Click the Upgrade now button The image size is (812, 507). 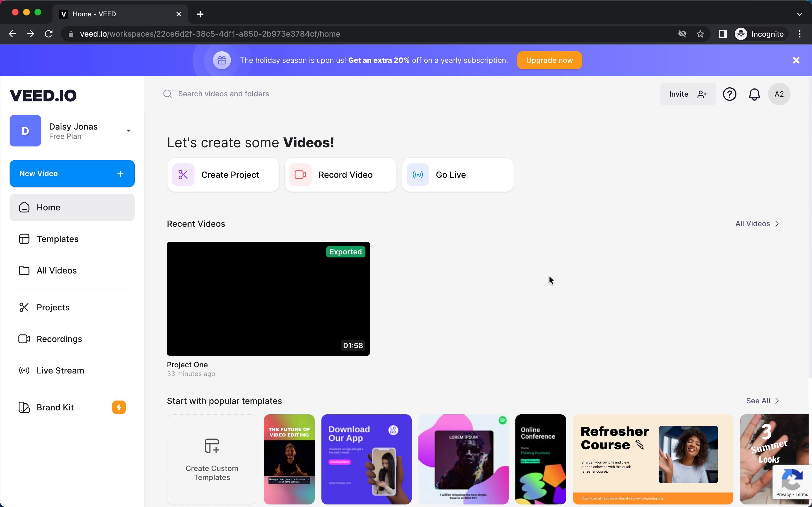550,60
